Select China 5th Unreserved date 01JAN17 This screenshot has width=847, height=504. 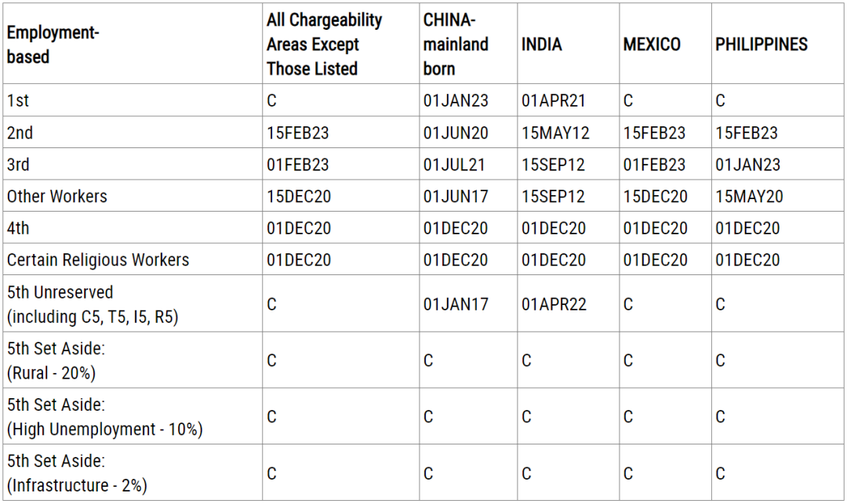tap(456, 304)
